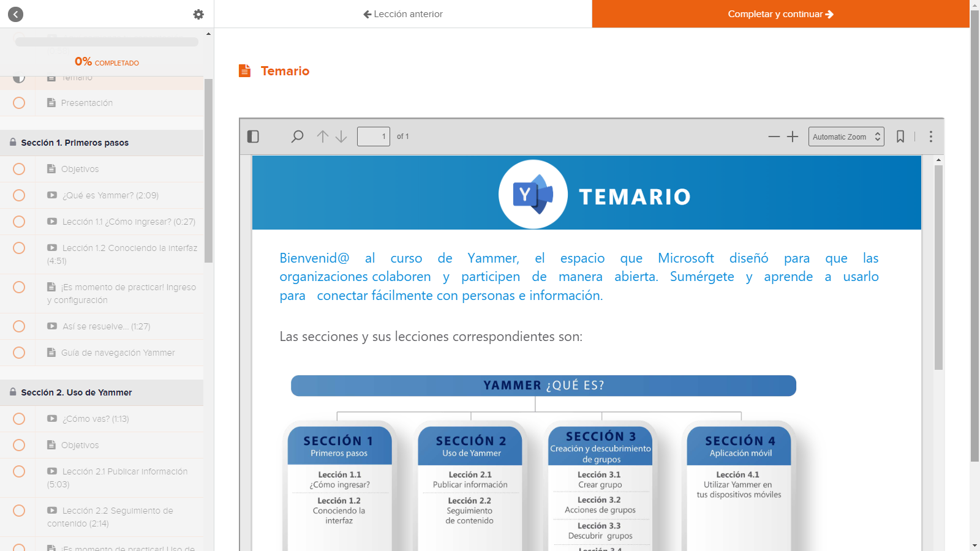
Task: Click the Yammer logo in the PDF header
Action: (x=533, y=194)
